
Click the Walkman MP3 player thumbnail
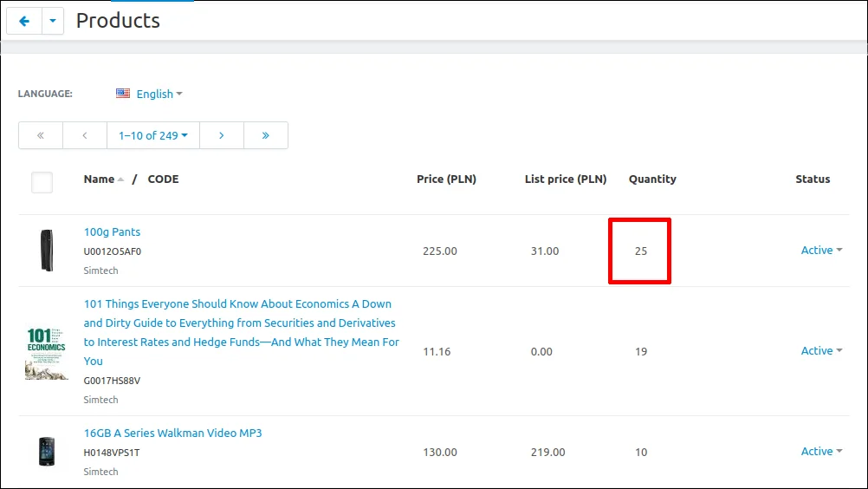coord(46,452)
